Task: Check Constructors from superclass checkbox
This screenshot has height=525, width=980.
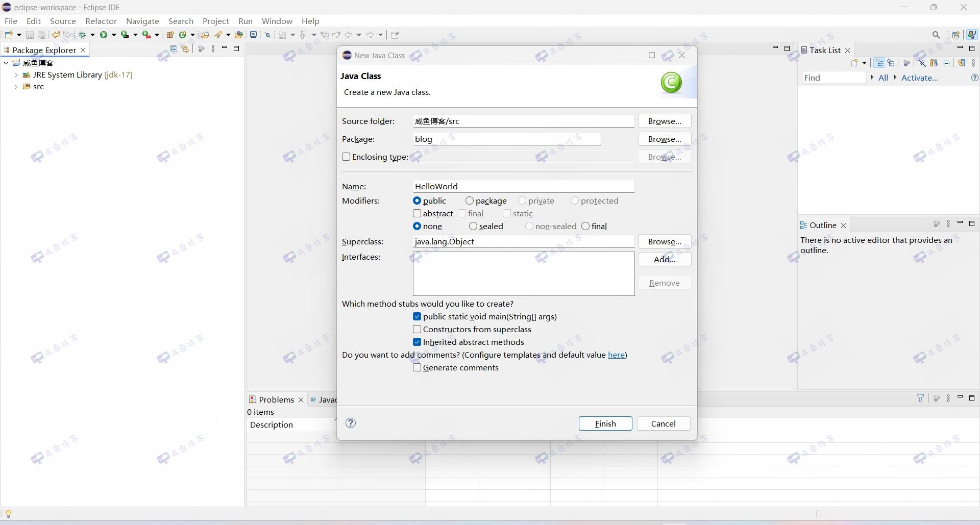Action: 417,329
